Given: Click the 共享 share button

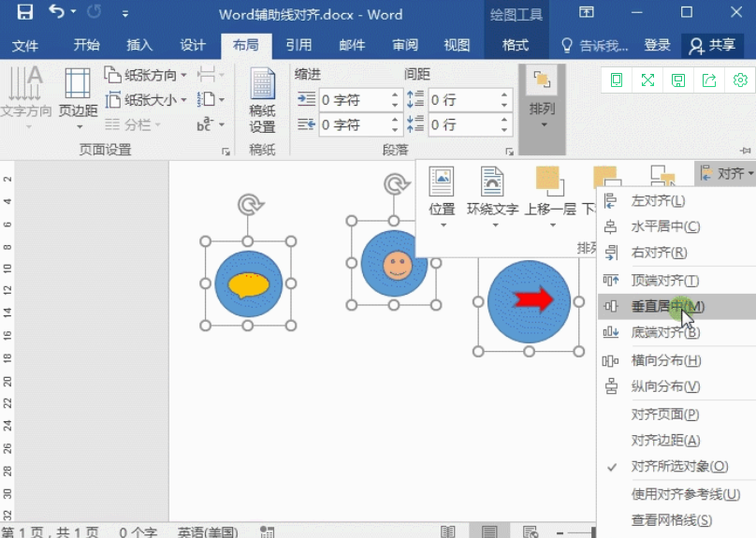Looking at the screenshot, I should point(711,45).
